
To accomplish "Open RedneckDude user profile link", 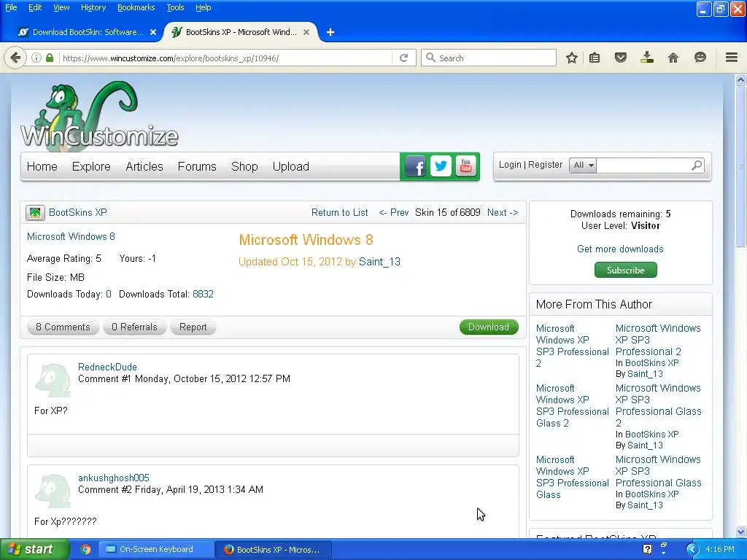I will point(107,367).
